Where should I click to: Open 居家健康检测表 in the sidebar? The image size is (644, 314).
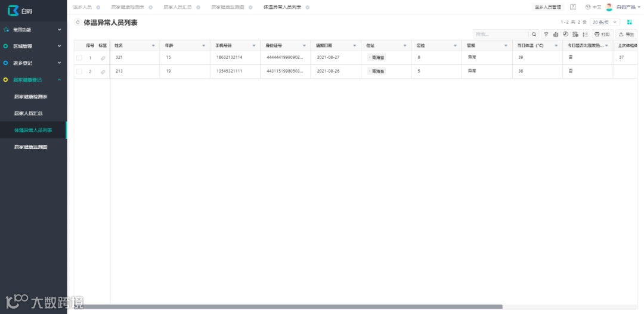(31, 97)
